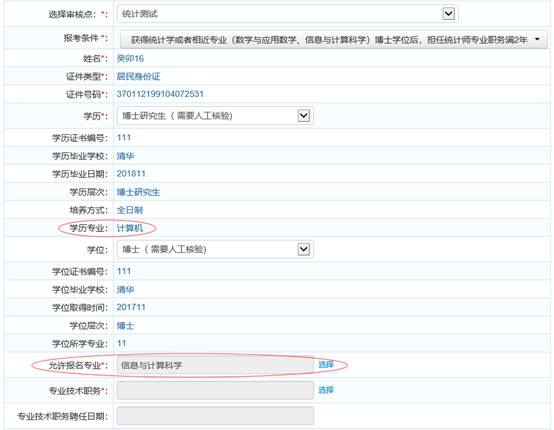Click 选择 link beside 专业技术职务
Viewport: 554px width, 430px height.
[x=326, y=390]
